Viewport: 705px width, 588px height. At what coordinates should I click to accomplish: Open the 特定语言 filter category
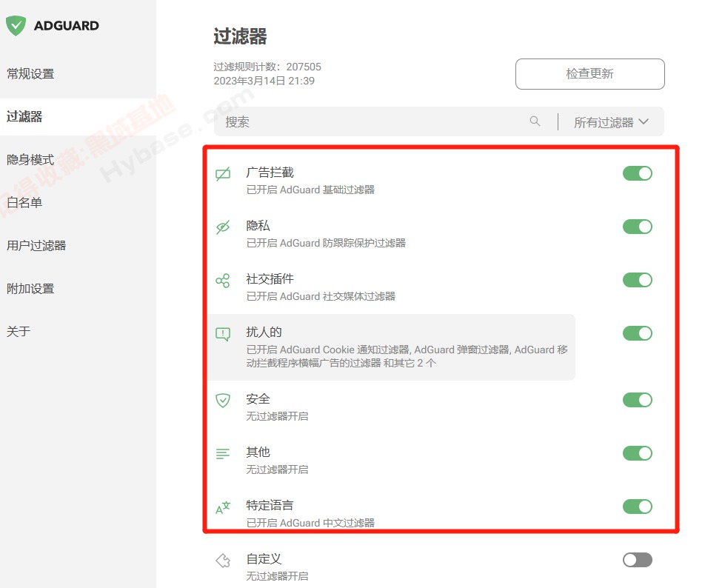[x=391, y=513]
